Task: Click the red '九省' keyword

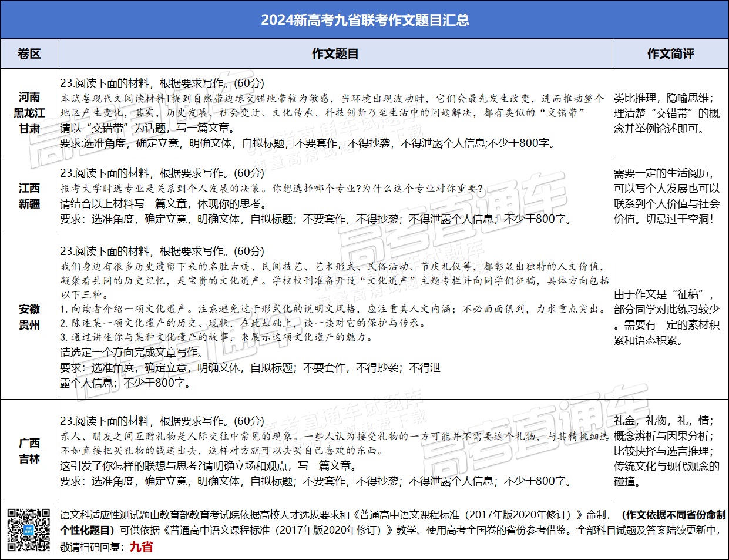Action: coord(141,547)
